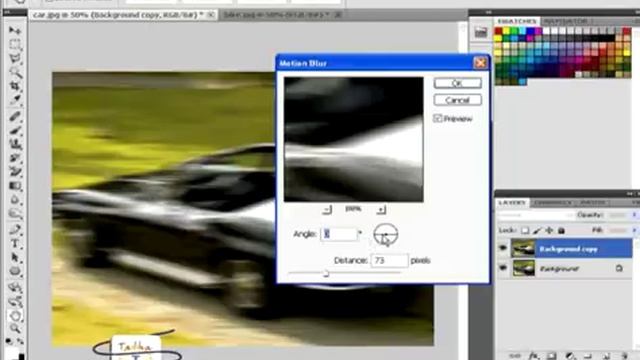Select the Rectangular Marquee tool
Viewport: 640px width, 360px height.
tap(15, 44)
